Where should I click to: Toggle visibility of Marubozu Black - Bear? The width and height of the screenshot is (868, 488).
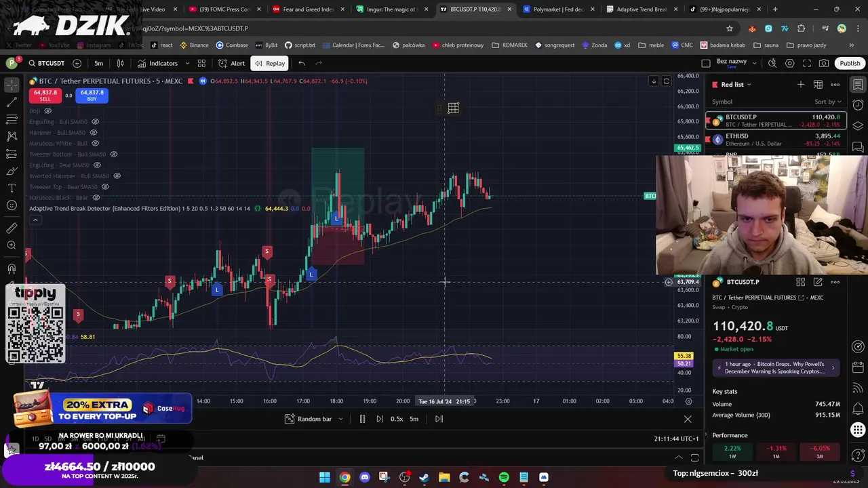(x=96, y=197)
